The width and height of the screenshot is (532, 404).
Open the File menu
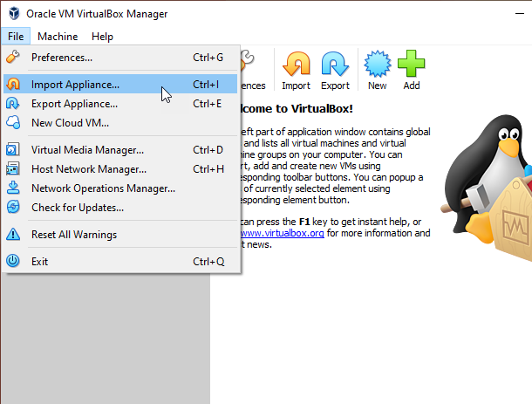[x=16, y=36]
